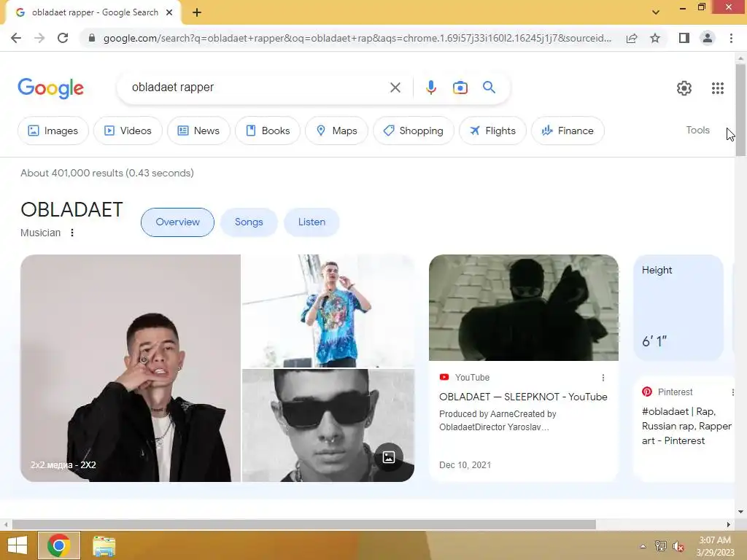The width and height of the screenshot is (747, 560).
Task: Click the vertical scrollbar thumb
Action: point(740,109)
